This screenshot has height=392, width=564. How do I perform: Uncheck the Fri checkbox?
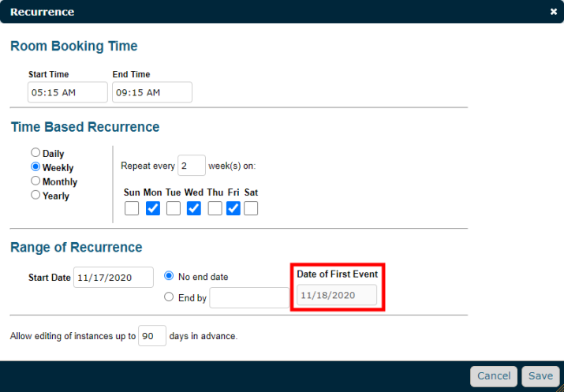pos(233,208)
